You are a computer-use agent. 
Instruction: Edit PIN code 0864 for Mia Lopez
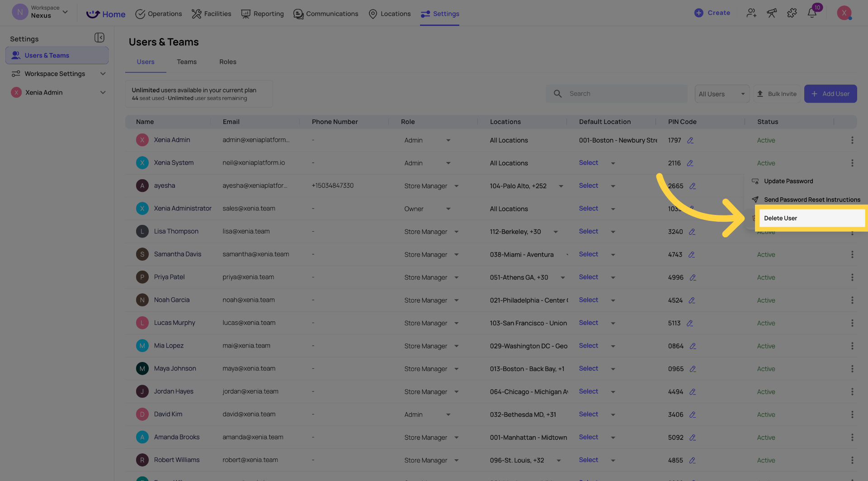693,346
